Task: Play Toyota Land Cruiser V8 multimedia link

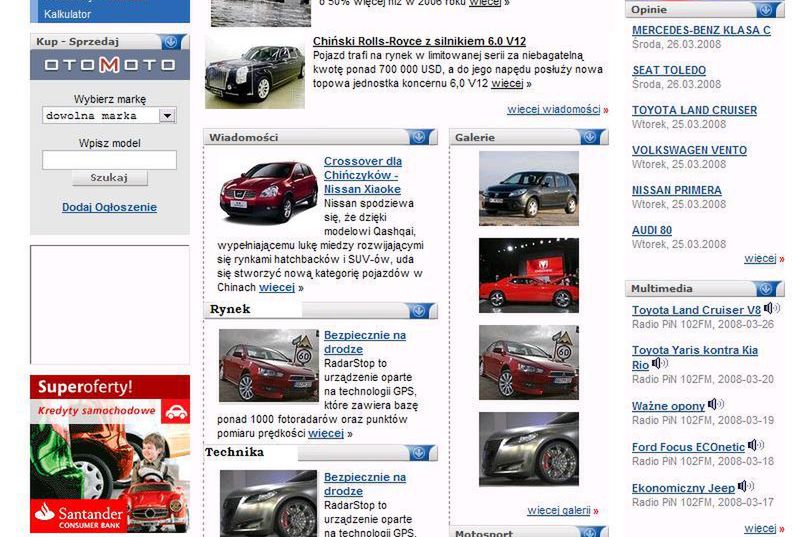Action: pos(696,310)
